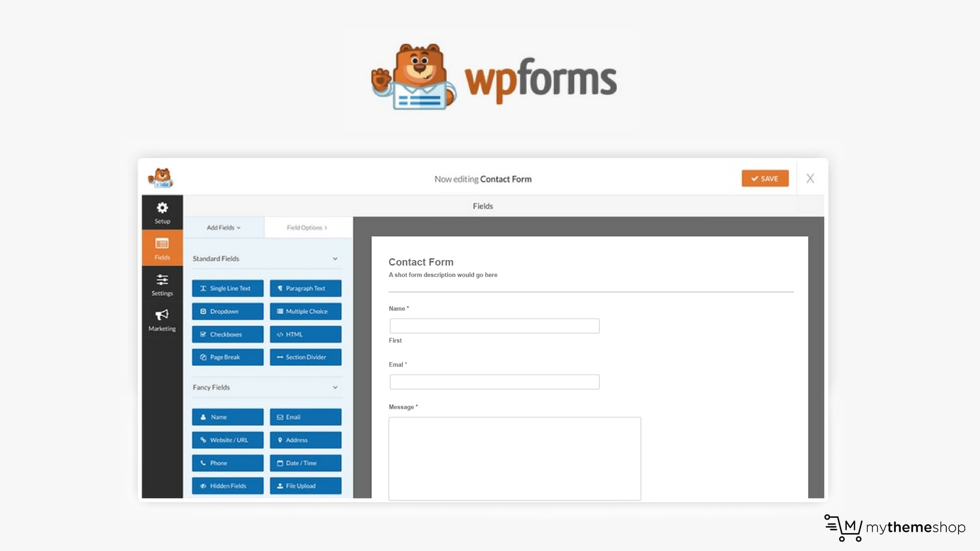Click the Message textarea

pyautogui.click(x=514, y=459)
